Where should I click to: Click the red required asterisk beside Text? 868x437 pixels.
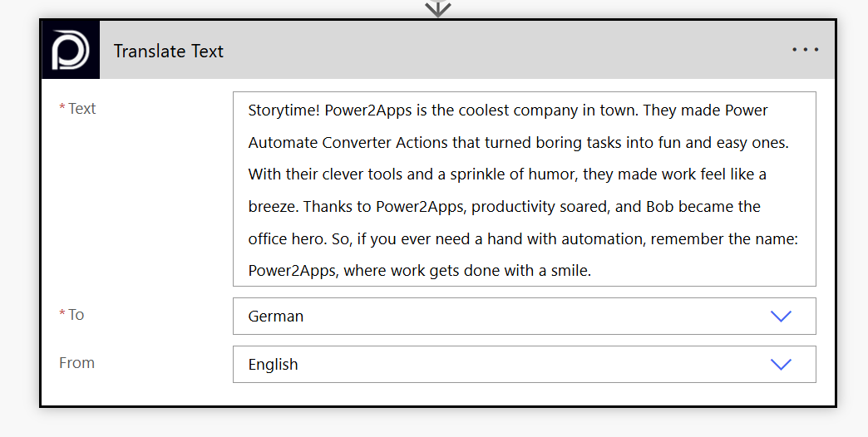(x=62, y=109)
